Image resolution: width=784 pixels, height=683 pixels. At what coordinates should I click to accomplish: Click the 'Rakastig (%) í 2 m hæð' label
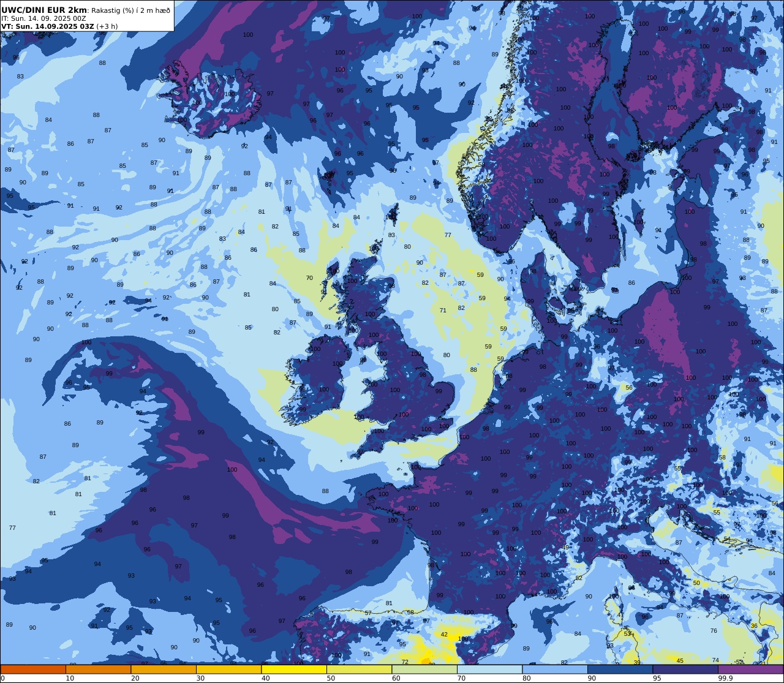[x=130, y=10]
